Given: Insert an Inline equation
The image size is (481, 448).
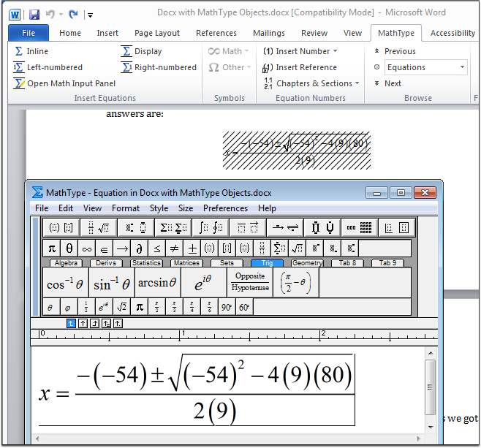Looking at the screenshot, I should 31,51.
